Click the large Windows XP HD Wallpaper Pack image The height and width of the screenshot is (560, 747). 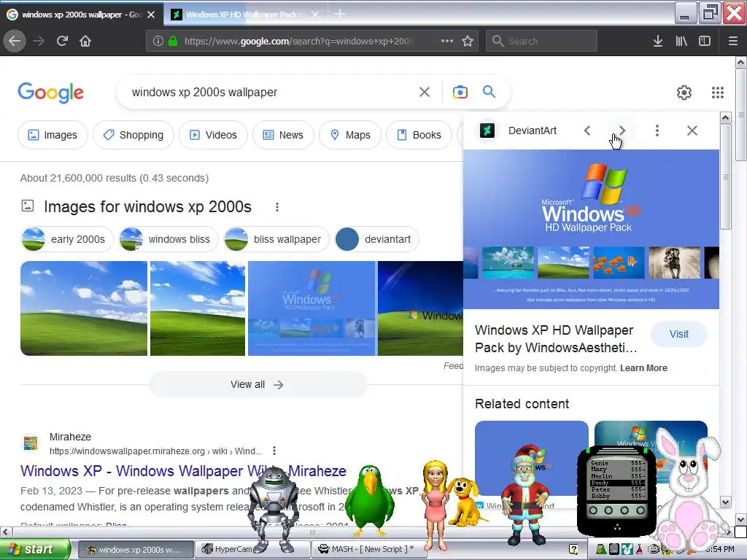pyautogui.click(x=591, y=230)
